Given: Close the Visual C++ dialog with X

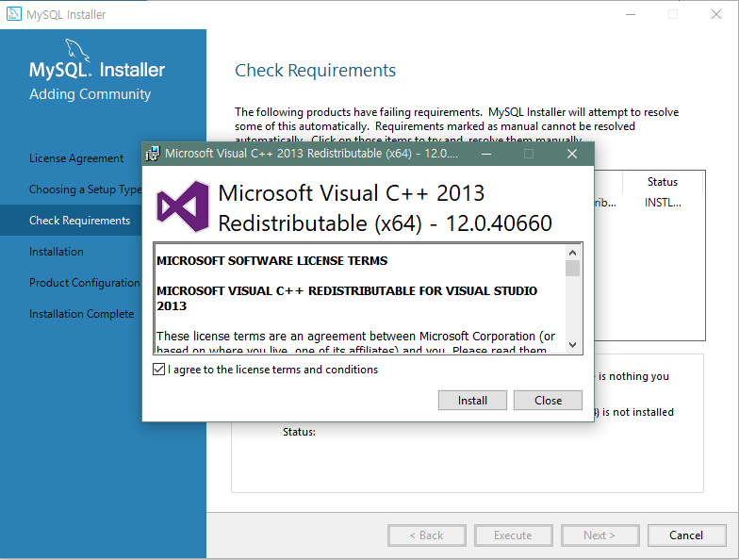Looking at the screenshot, I should pyautogui.click(x=571, y=154).
